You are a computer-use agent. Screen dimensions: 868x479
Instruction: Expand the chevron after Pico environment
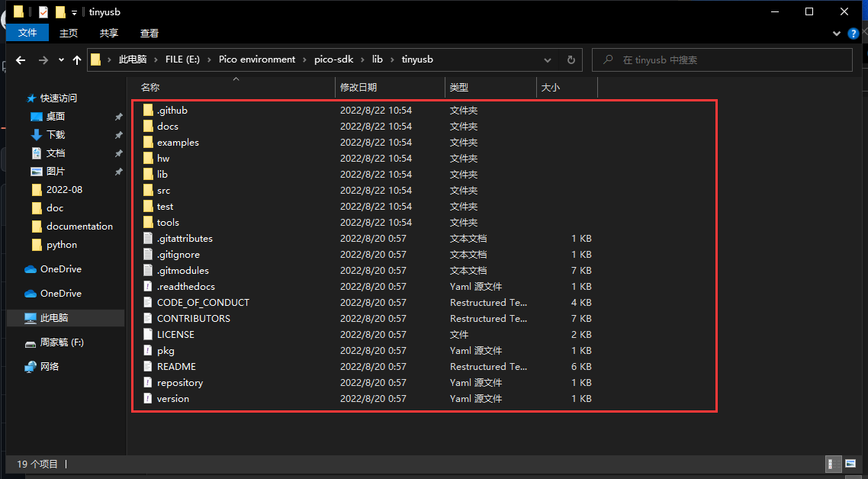pyautogui.click(x=305, y=59)
